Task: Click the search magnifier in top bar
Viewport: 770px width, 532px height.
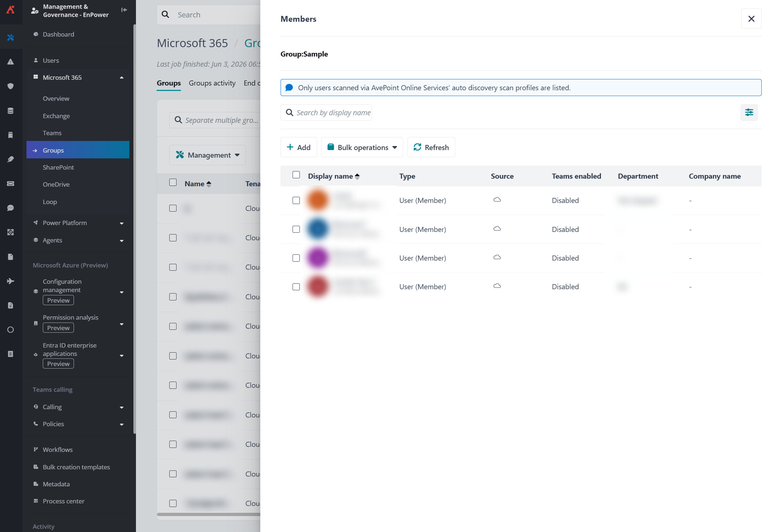Action: click(165, 14)
